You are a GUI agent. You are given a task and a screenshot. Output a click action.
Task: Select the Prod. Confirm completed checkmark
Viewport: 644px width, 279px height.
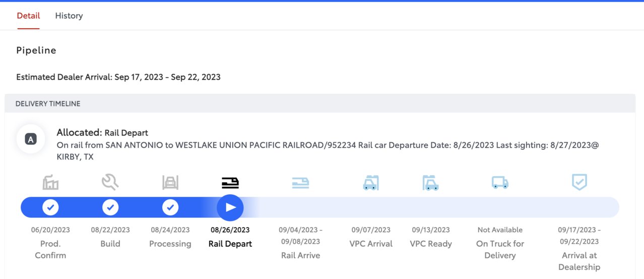click(x=50, y=207)
